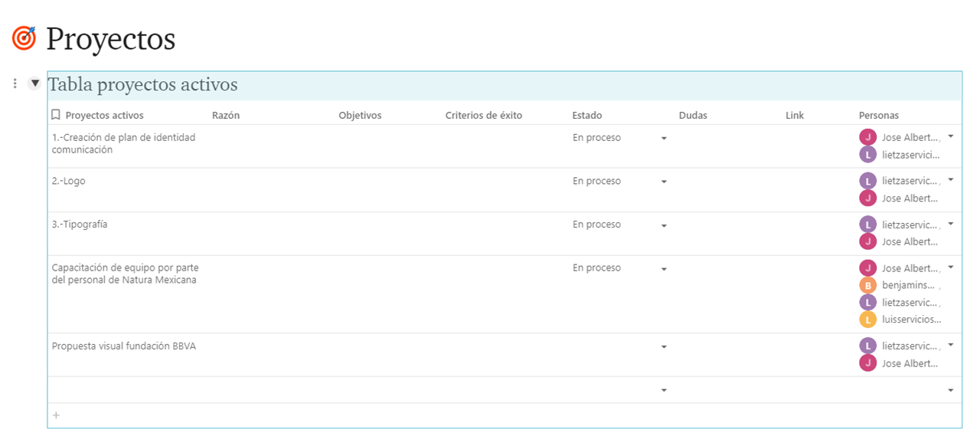Click the Dudas column header

click(693, 115)
